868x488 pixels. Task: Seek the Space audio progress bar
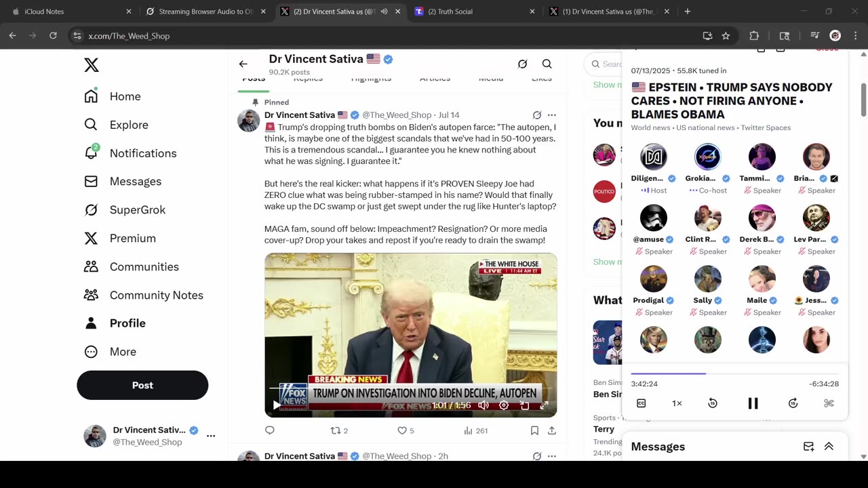[x=735, y=373]
